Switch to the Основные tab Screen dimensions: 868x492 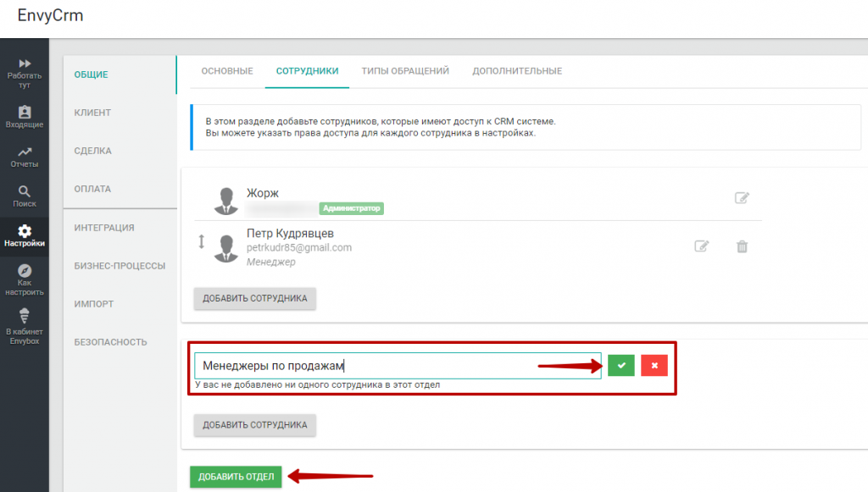pos(227,71)
